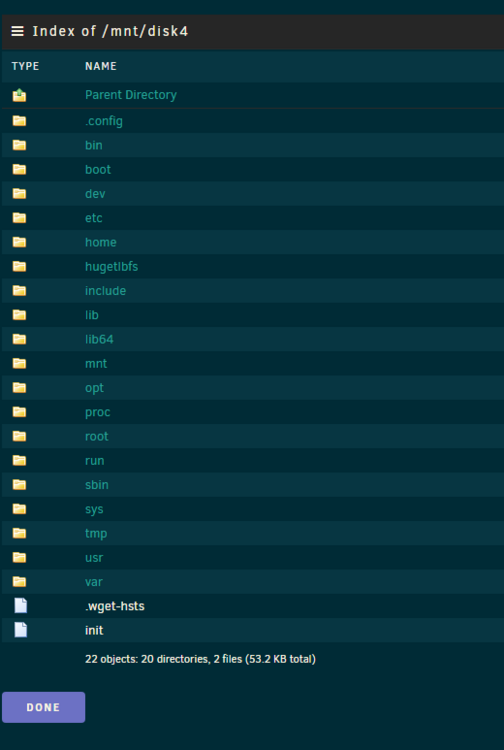Open the sbin directory link

pyautogui.click(x=97, y=485)
